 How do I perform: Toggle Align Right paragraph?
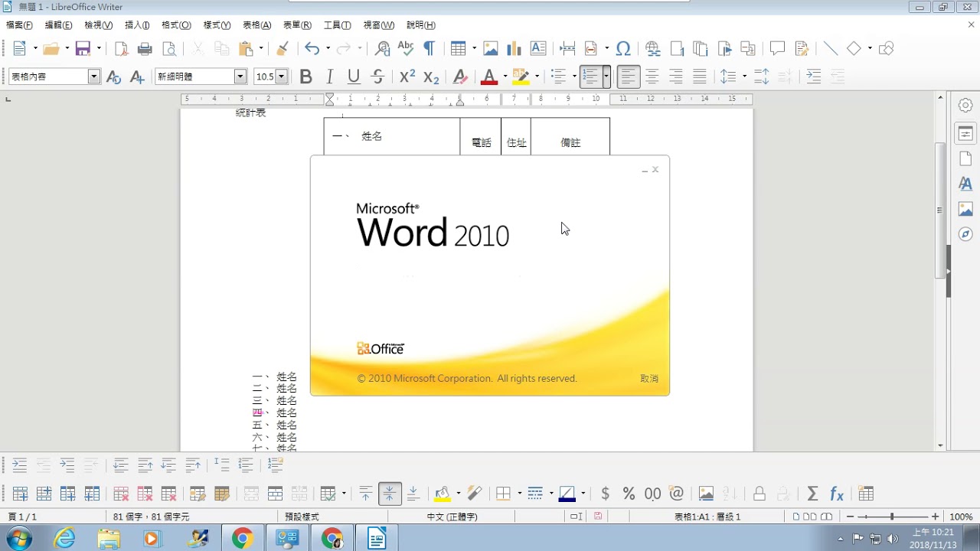tap(676, 77)
